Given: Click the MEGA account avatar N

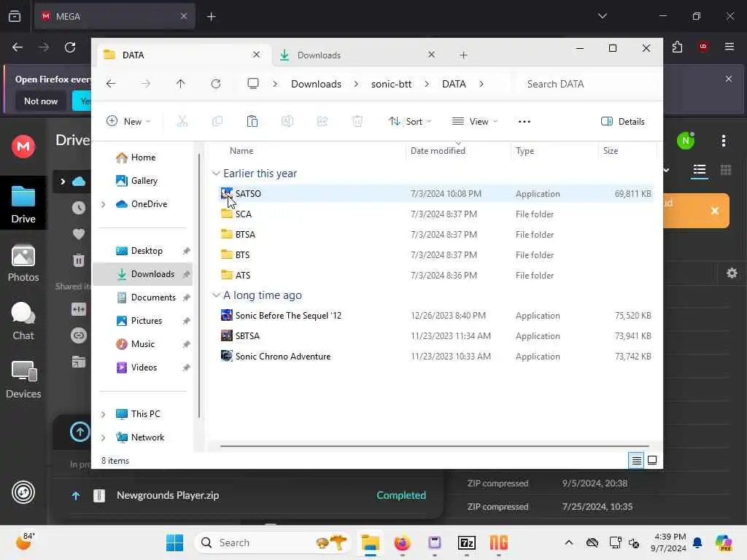Looking at the screenshot, I should [x=685, y=141].
